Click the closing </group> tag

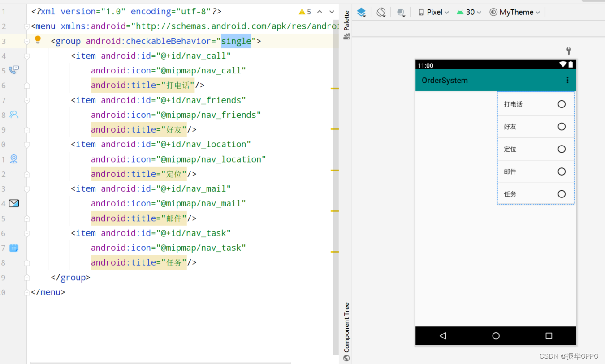(70, 277)
